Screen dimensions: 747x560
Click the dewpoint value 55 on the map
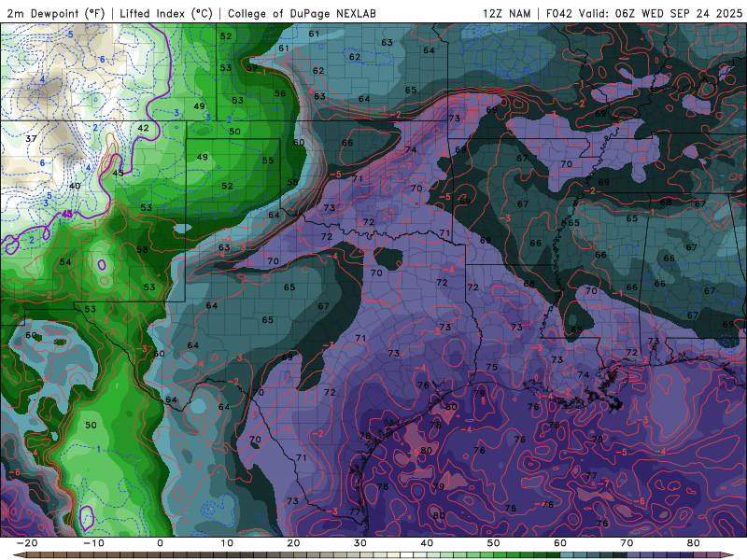268,161
